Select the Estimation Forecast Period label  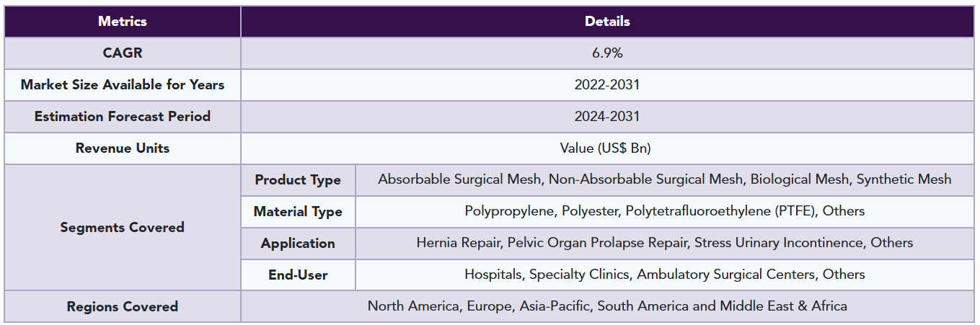123,117
